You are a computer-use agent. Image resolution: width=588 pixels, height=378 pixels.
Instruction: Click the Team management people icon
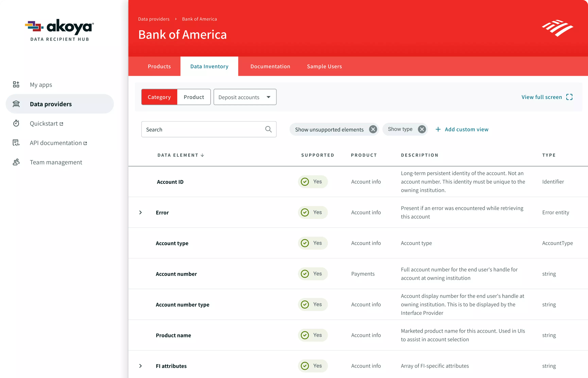coord(16,162)
